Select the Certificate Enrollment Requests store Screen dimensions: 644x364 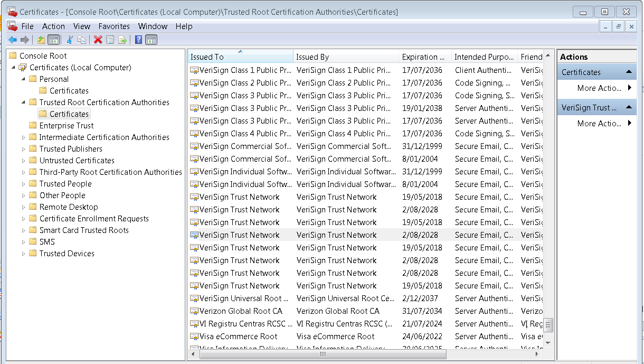pos(94,218)
